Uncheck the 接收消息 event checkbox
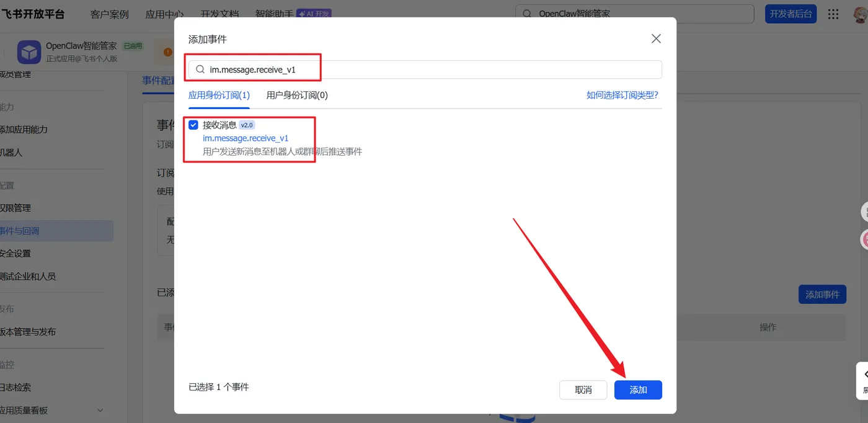 pos(193,125)
